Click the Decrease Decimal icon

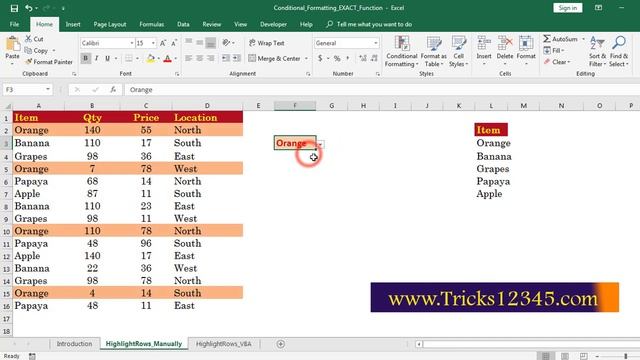click(374, 58)
